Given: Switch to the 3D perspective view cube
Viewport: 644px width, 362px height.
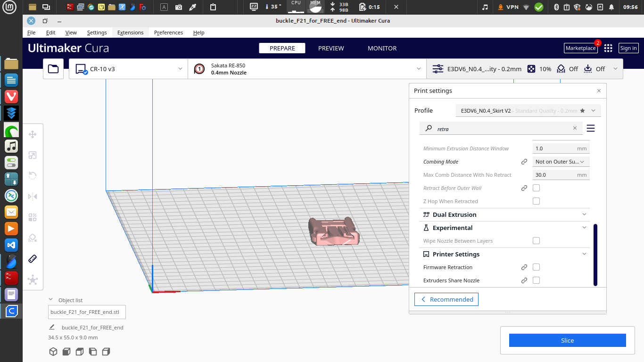Looking at the screenshot, I should tap(53, 352).
